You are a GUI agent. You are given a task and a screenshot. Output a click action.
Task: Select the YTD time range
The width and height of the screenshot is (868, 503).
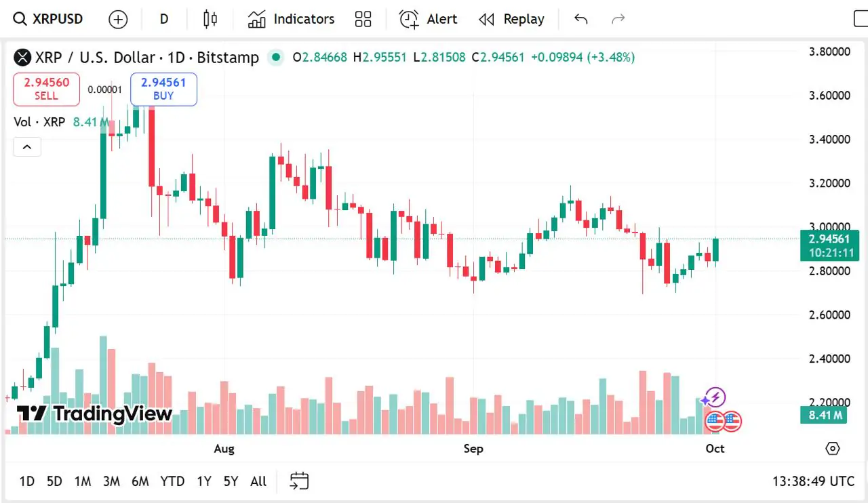click(x=172, y=481)
